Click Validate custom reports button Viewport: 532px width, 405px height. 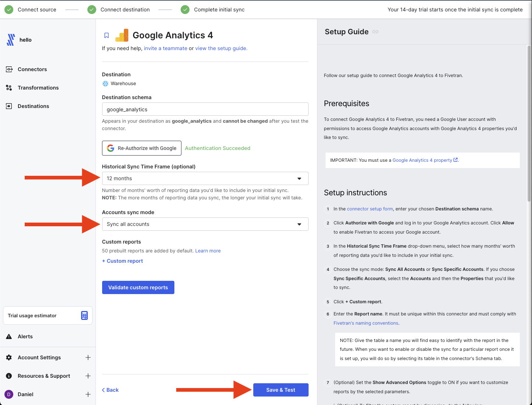(138, 287)
